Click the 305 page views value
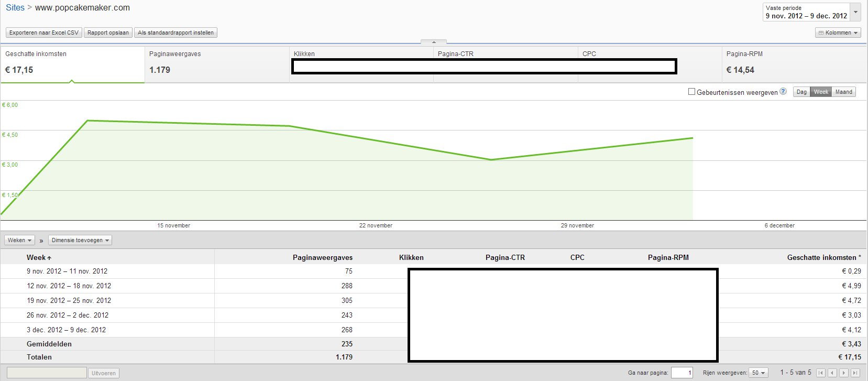 pos(347,300)
